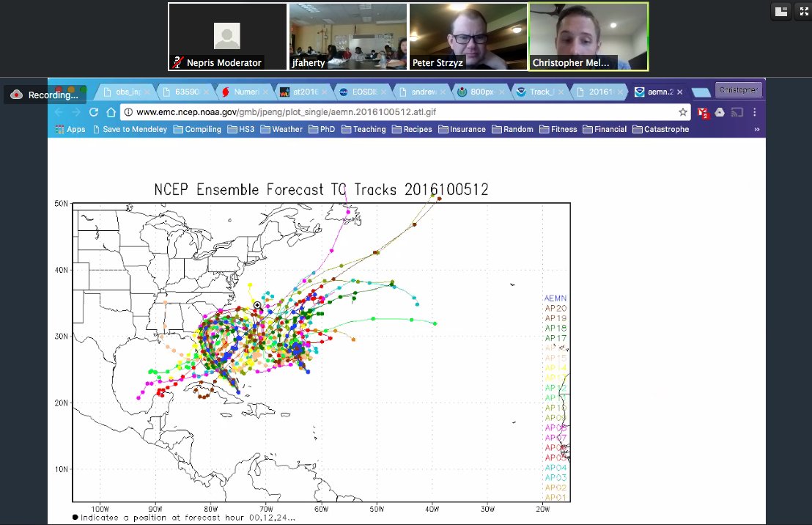Click the Recording indicator
Image resolution: width=812 pixels, height=525 pixels.
pos(45,95)
